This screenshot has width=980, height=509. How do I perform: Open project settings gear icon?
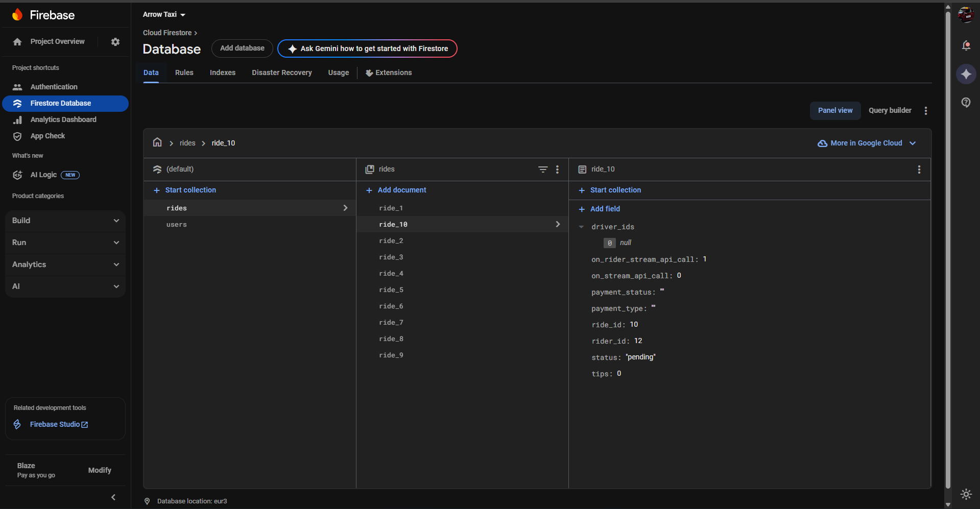[115, 42]
